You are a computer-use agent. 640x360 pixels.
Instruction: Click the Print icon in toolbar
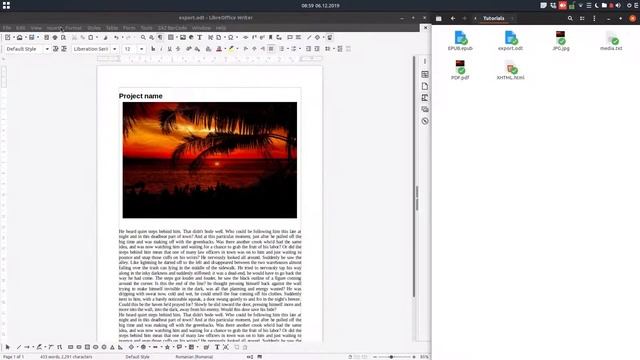pyautogui.click(x=55, y=38)
